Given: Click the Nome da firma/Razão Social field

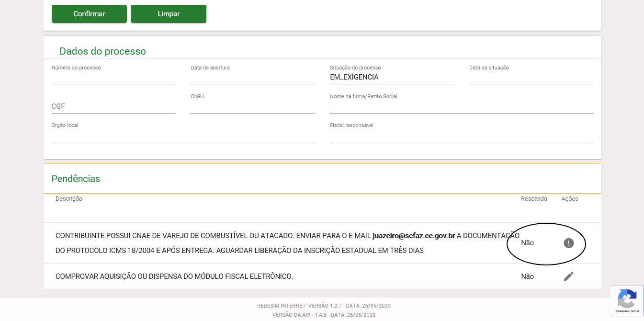Looking at the screenshot, I should tap(462, 106).
